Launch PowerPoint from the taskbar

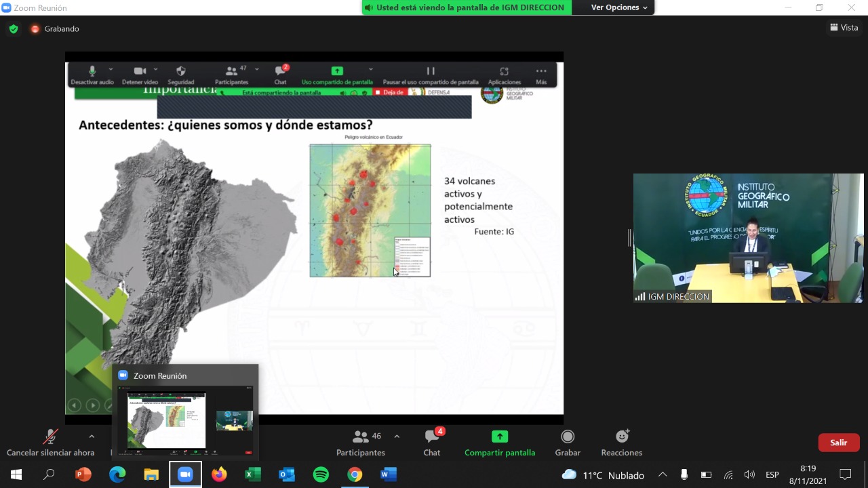tap(83, 474)
